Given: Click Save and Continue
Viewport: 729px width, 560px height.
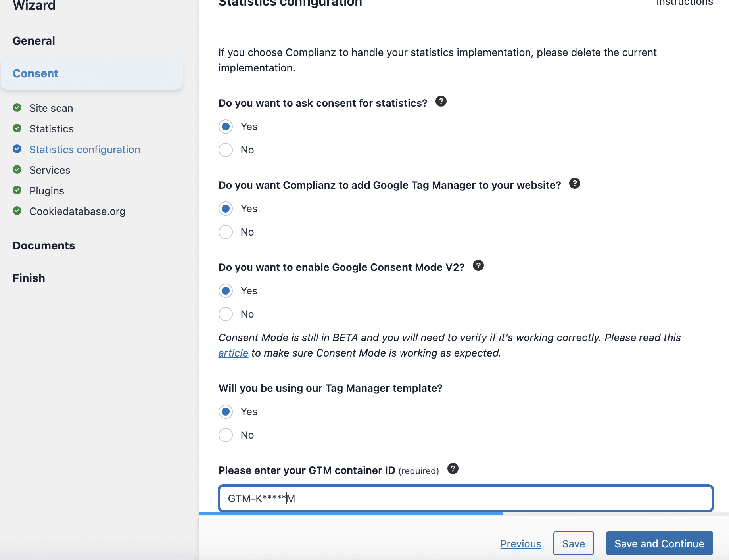Looking at the screenshot, I should pyautogui.click(x=659, y=543).
